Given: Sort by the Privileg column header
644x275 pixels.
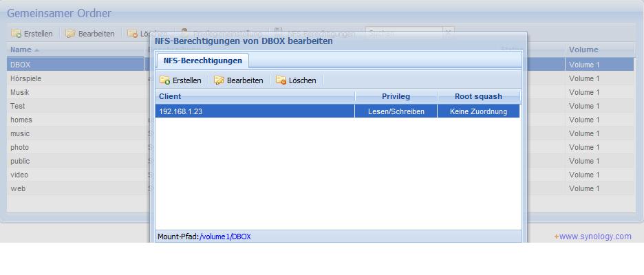Looking at the screenshot, I should click(x=396, y=97).
